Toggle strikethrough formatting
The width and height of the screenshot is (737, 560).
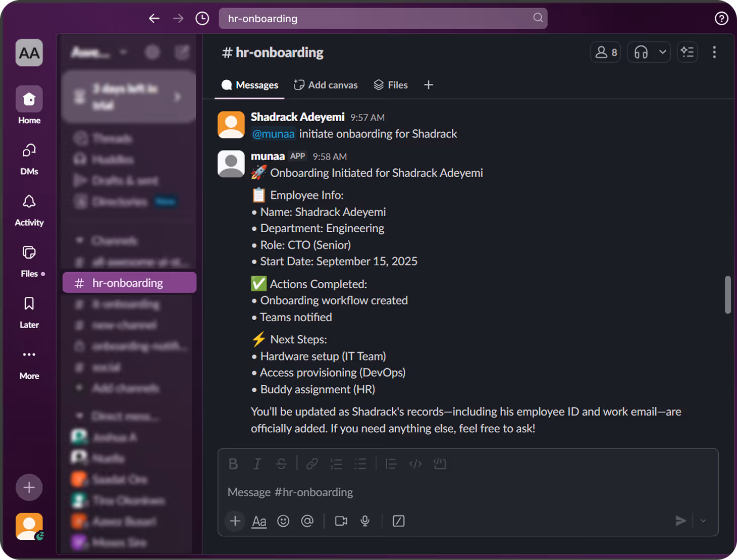281,464
